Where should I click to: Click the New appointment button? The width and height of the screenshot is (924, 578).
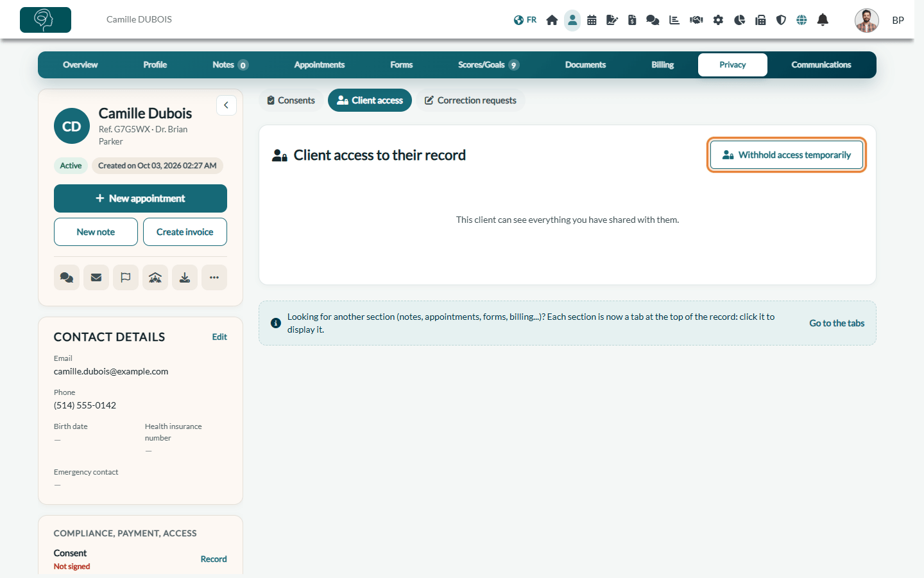(141, 198)
